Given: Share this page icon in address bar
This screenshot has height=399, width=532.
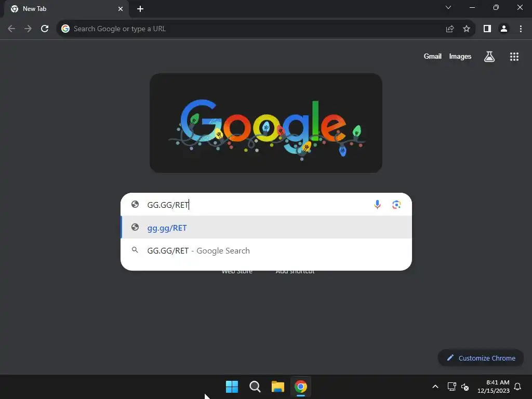Looking at the screenshot, I should tap(450, 29).
